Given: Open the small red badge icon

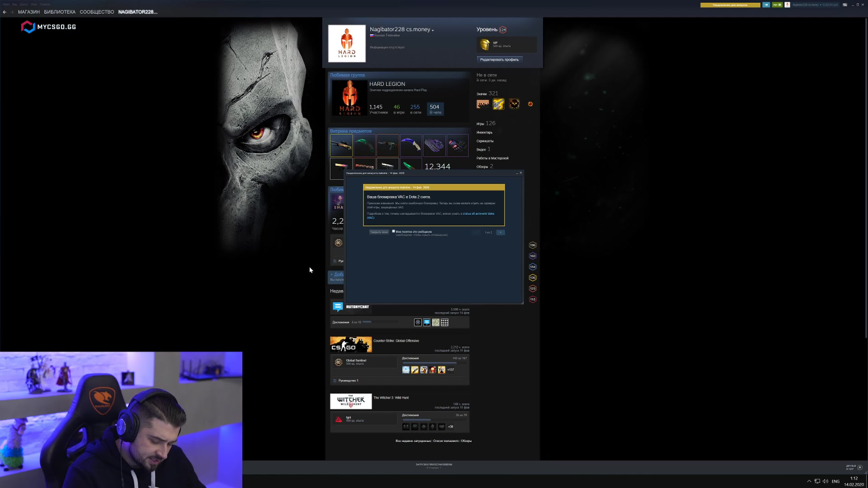Looking at the screenshot, I should pos(530,104).
